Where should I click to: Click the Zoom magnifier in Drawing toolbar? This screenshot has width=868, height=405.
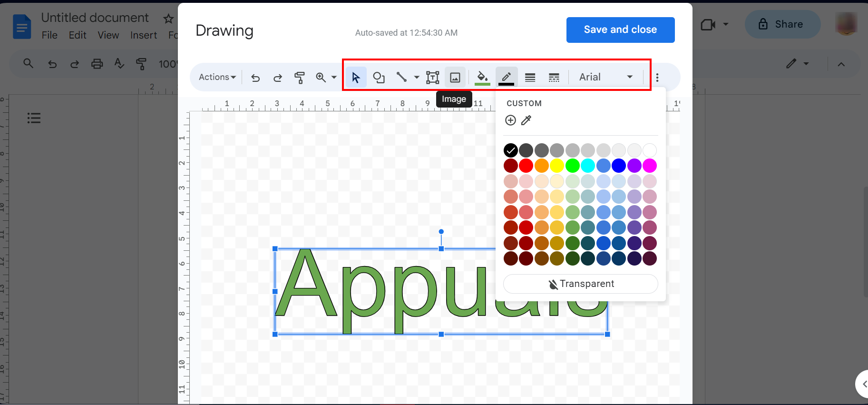coord(321,77)
